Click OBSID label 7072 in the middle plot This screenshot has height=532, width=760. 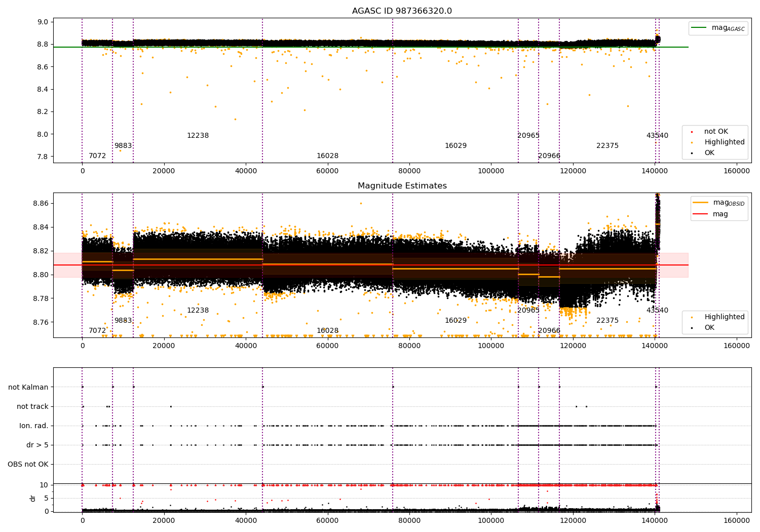click(97, 331)
